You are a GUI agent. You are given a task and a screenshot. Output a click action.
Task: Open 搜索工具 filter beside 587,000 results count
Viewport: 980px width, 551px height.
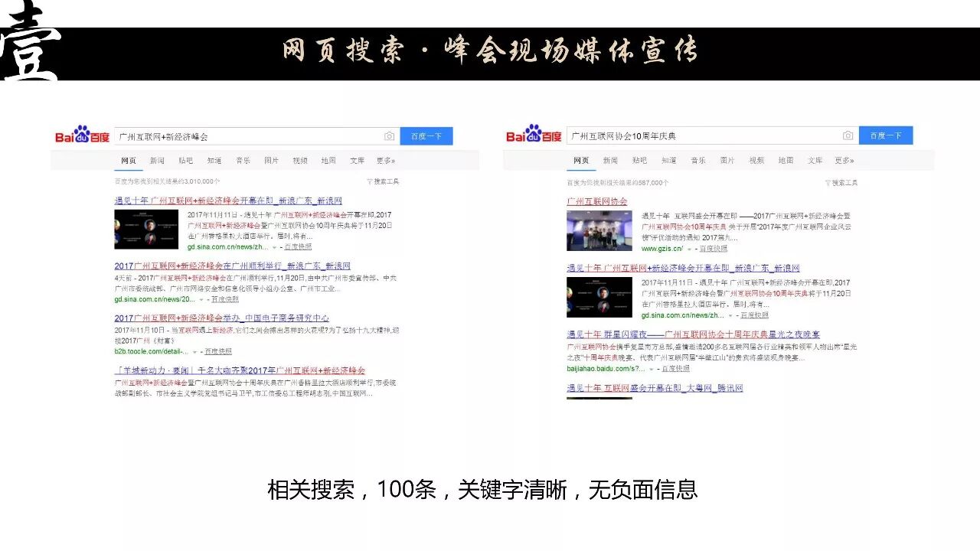point(841,183)
